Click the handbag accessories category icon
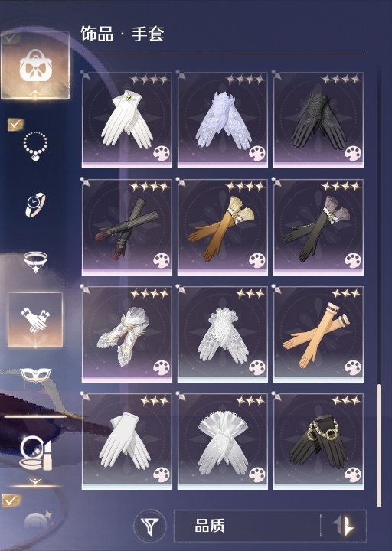Viewport: 392px width, 551px height. pyautogui.click(x=35, y=65)
